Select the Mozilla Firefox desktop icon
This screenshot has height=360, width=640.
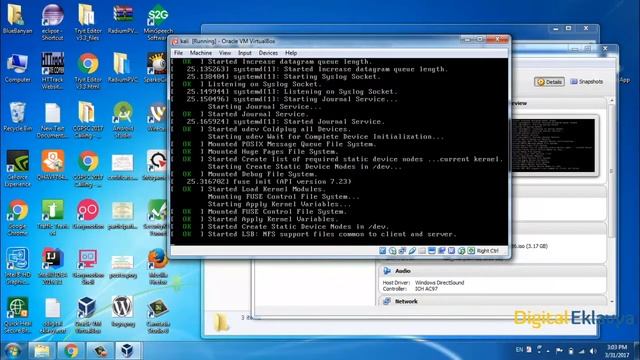click(x=158, y=266)
